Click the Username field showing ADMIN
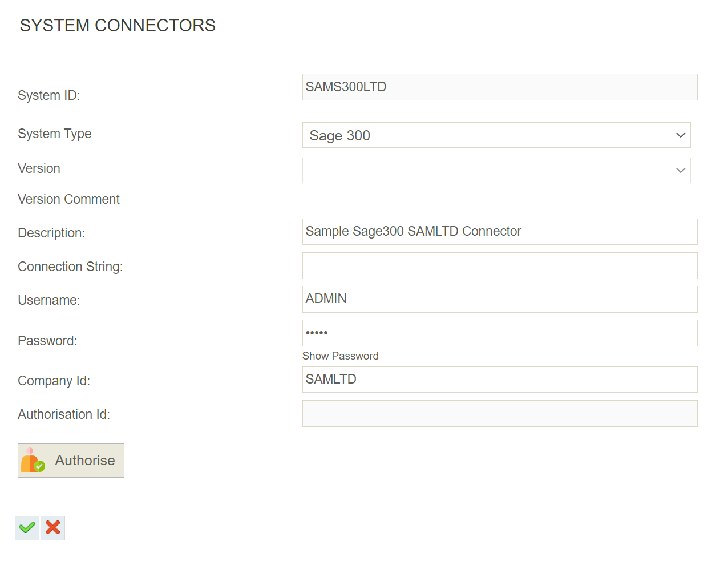Viewport: 728px width, 561px height. coord(499,299)
